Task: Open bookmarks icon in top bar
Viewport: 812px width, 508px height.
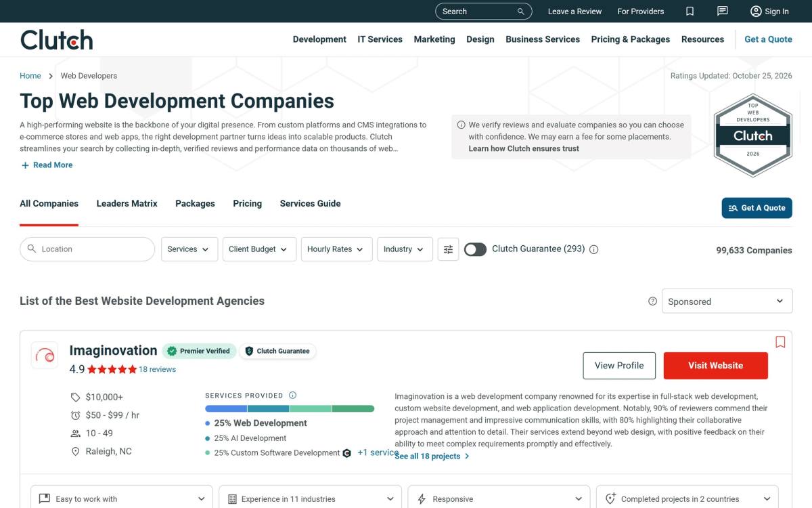Action: [x=690, y=12]
